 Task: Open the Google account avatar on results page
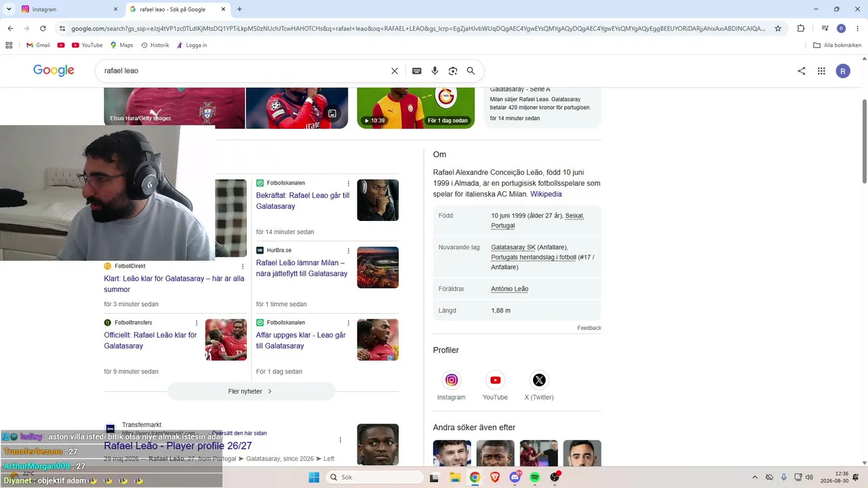pyautogui.click(x=843, y=70)
